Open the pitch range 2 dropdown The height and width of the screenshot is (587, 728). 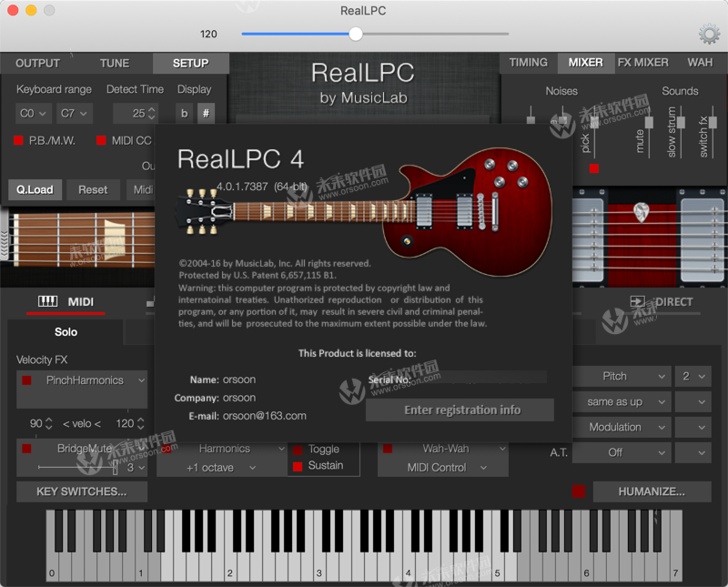point(693,376)
